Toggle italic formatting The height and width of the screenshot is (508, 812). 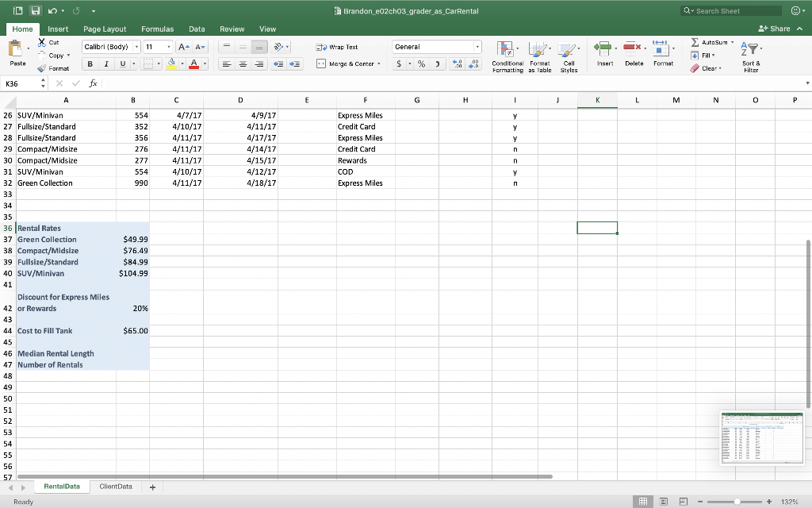[106, 63]
